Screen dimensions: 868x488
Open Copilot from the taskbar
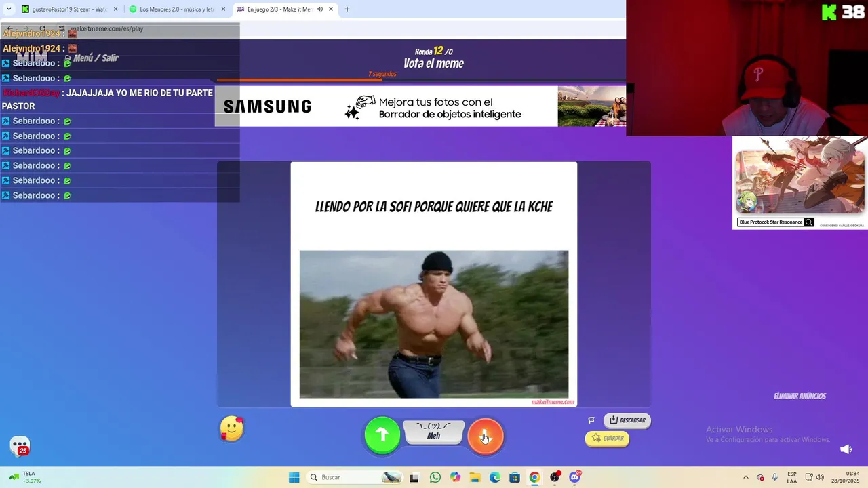tap(455, 477)
